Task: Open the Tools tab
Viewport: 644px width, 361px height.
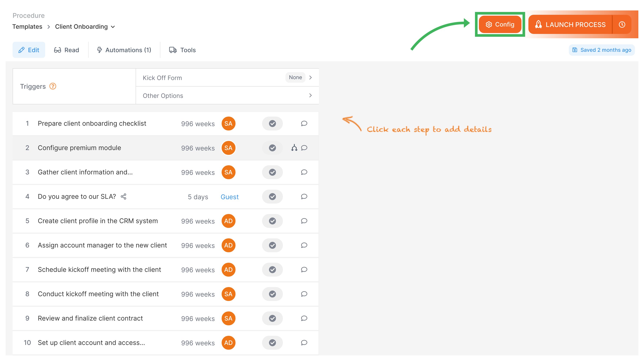Action: tap(183, 50)
